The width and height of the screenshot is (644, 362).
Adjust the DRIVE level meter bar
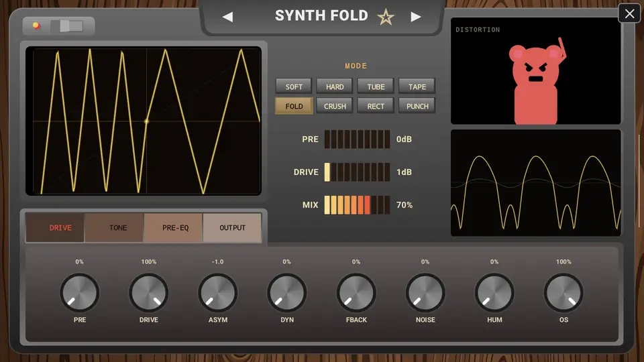pos(357,172)
